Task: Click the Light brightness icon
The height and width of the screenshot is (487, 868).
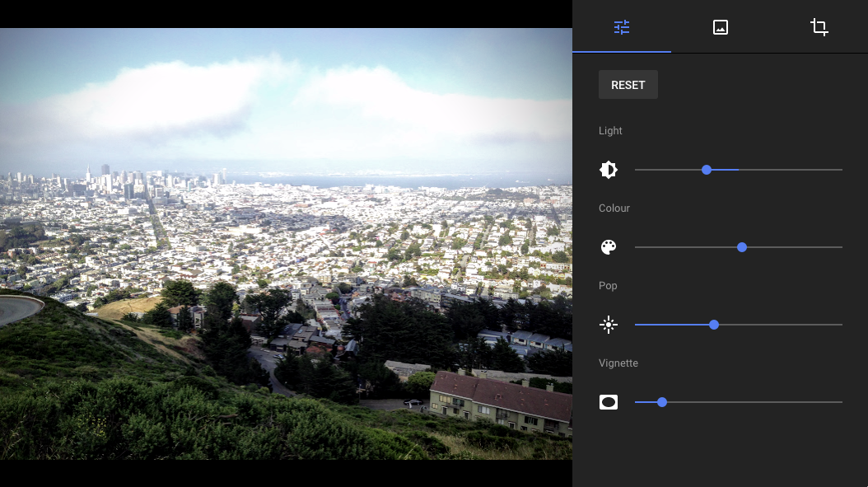Action: [x=609, y=170]
